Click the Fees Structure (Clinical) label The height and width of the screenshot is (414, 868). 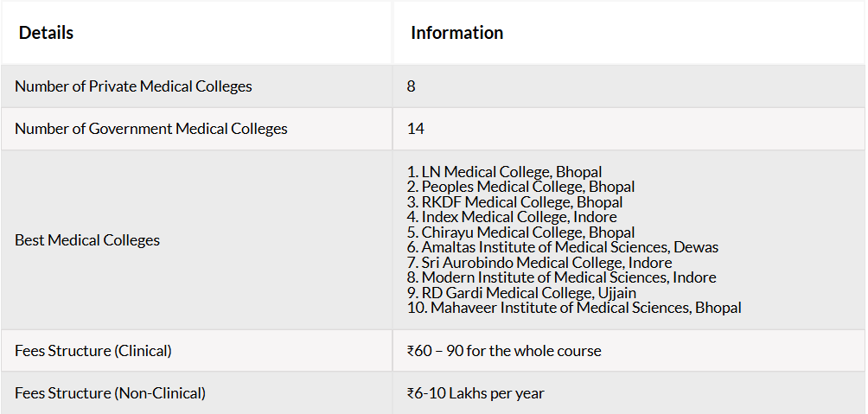pos(93,351)
